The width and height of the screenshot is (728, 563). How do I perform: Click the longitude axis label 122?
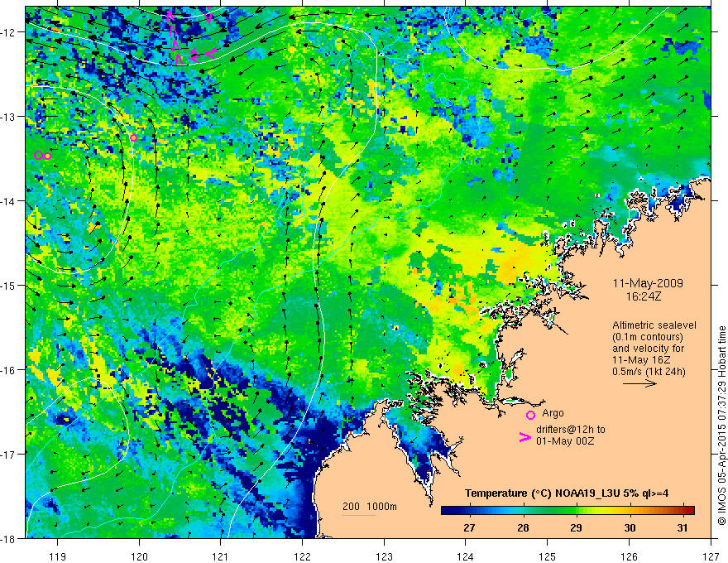(302, 556)
